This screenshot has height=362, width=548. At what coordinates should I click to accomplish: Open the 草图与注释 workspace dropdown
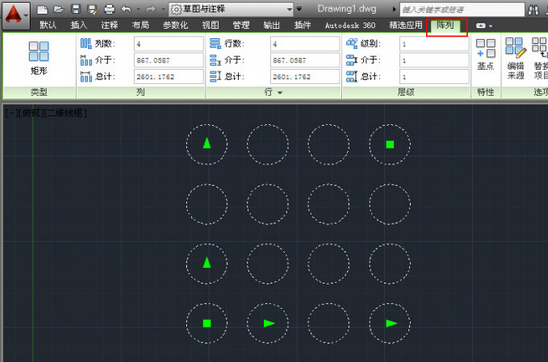tap(231, 9)
